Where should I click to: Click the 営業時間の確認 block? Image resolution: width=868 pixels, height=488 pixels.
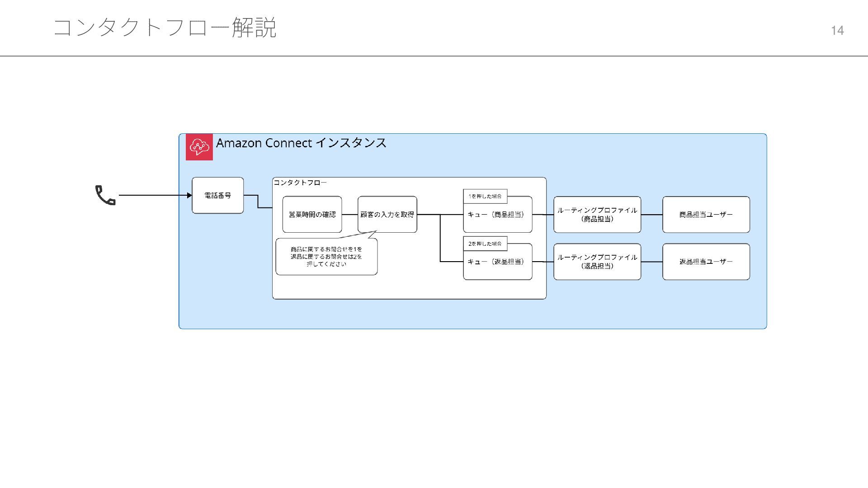pyautogui.click(x=312, y=215)
